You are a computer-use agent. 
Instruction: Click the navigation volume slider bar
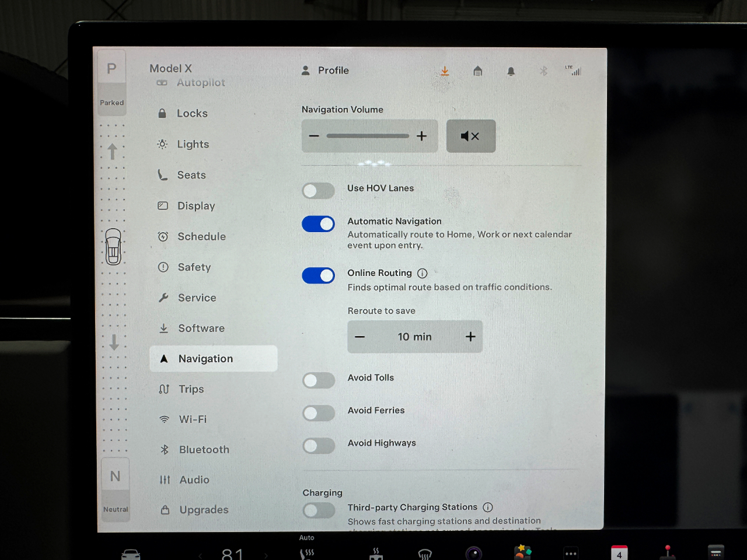(368, 136)
